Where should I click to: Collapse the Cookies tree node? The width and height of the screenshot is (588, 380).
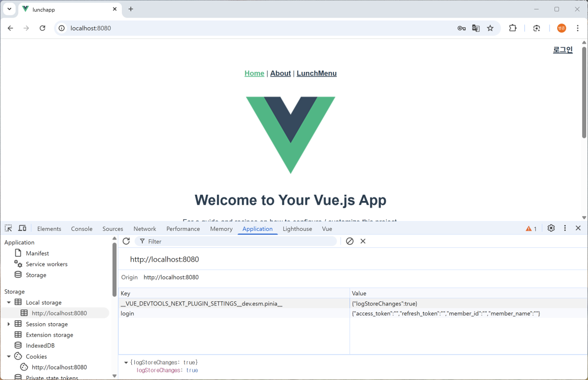tap(9, 356)
